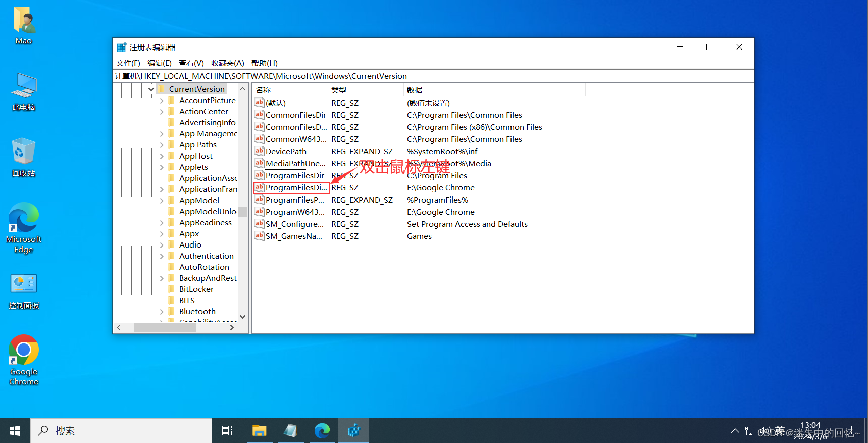Select the AutoRotation key

(x=204, y=267)
